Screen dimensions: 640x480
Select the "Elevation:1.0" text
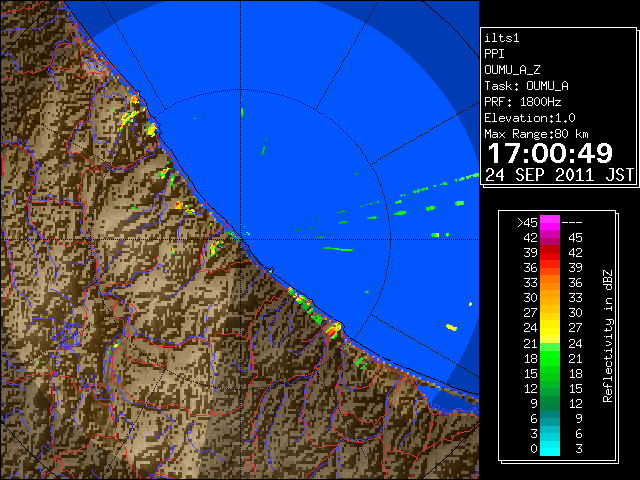click(x=530, y=118)
